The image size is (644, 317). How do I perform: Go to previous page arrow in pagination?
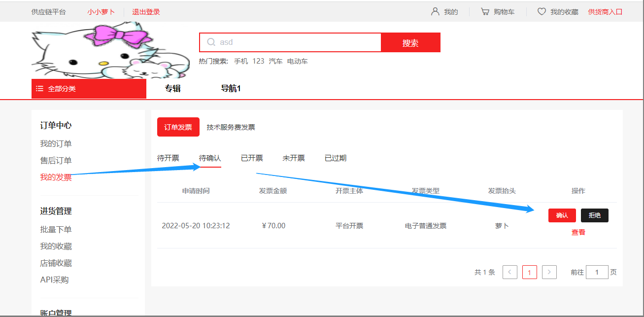point(510,272)
